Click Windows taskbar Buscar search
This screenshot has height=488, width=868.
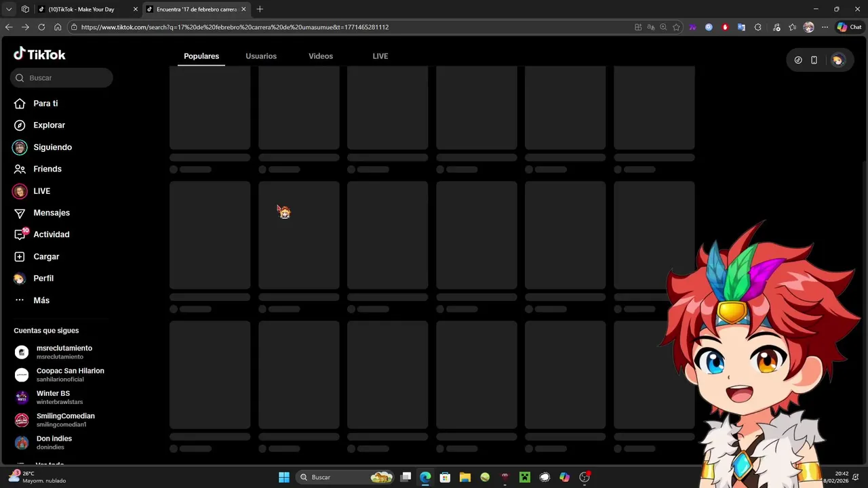[346, 477]
